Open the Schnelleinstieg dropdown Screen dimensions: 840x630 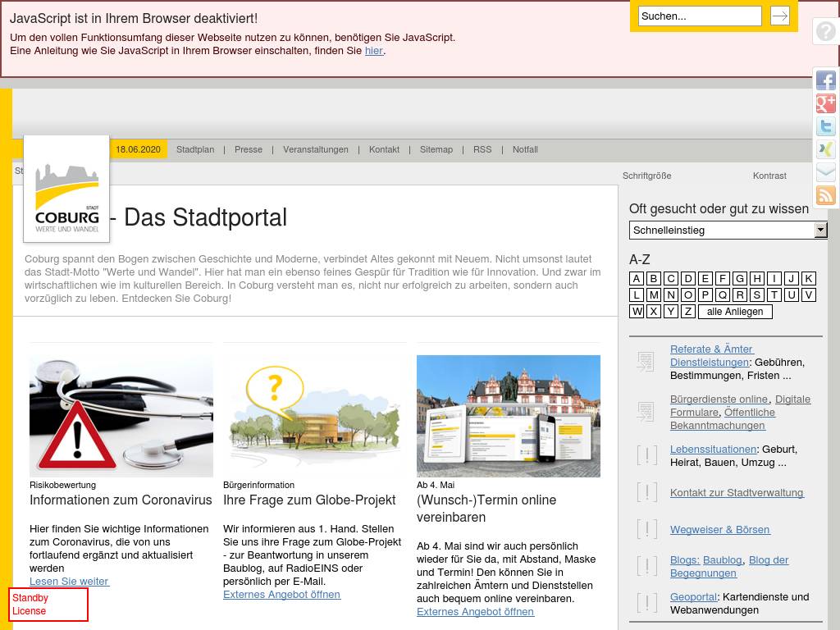tap(728, 231)
